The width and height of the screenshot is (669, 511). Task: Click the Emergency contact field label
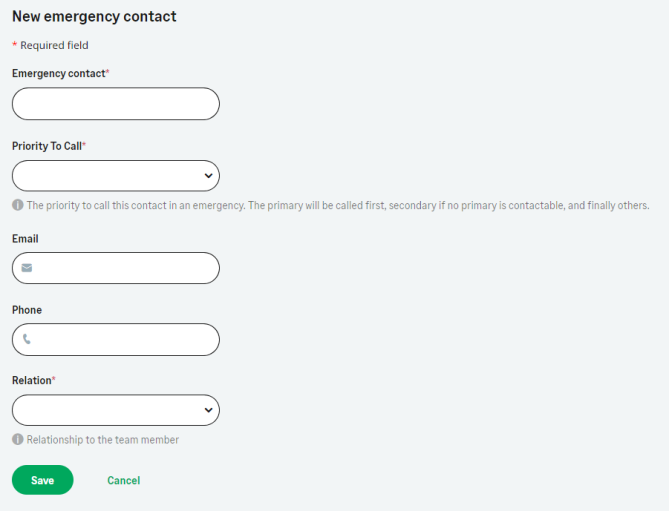(58, 74)
